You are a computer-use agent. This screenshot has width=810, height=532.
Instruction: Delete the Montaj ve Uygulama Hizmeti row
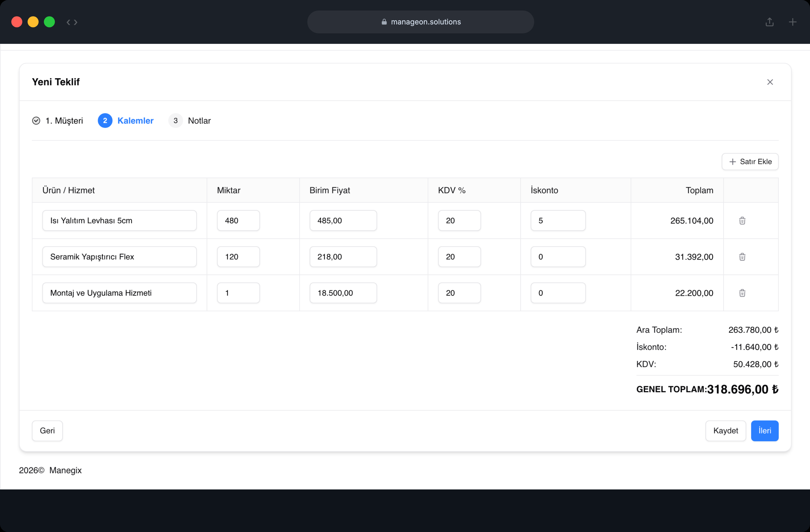[x=742, y=293]
